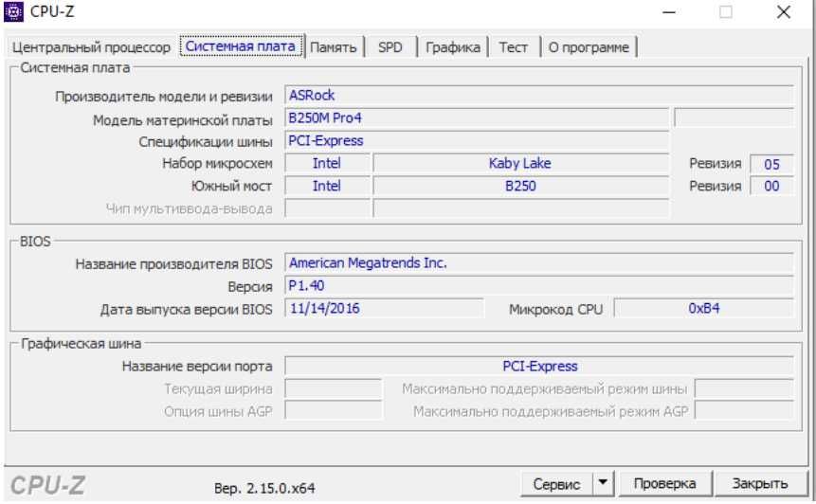Click the empty Опция шины AGP field
Screen dimensions: 816x504
click(x=333, y=411)
